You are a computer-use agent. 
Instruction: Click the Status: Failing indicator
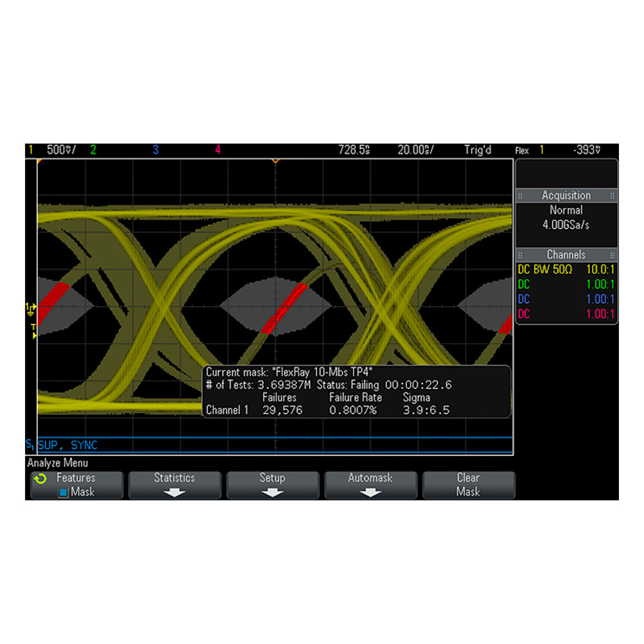[x=348, y=385]
